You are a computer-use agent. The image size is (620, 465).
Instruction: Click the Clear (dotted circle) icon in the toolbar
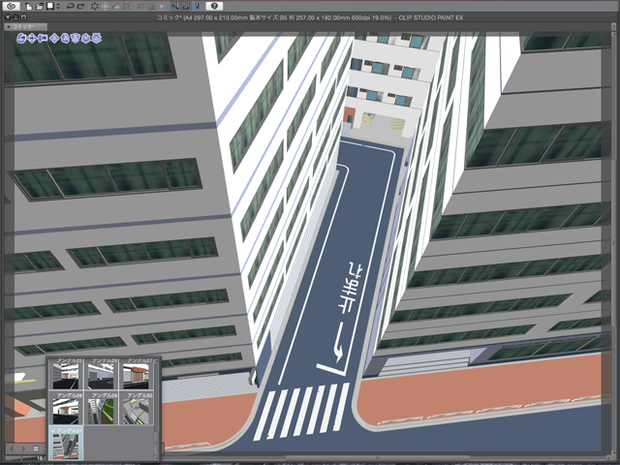[x=95, y=6]
